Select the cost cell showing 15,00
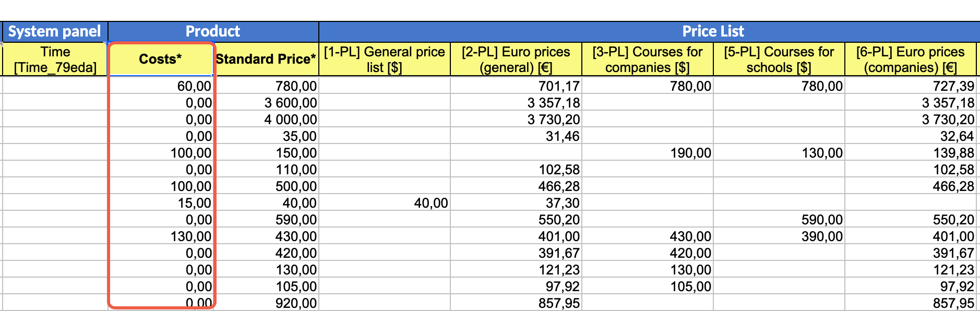 161,202
